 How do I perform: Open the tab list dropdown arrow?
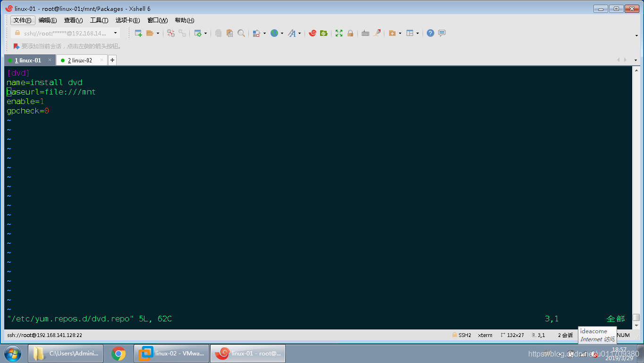(636, 60)
